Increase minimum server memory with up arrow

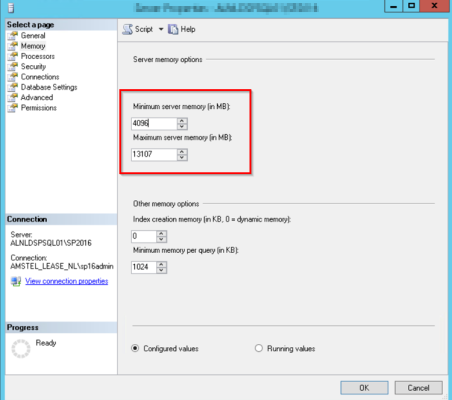coord(182,121)
